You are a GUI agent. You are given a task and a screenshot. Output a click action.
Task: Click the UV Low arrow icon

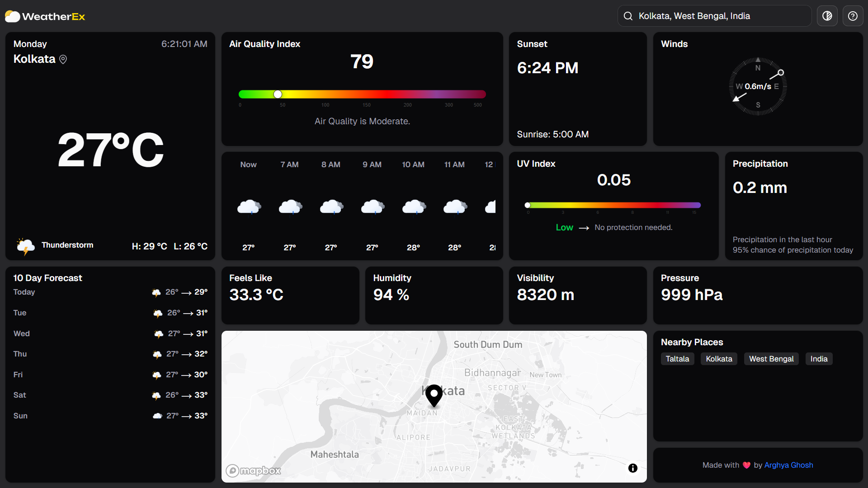[x=584, y=228]
